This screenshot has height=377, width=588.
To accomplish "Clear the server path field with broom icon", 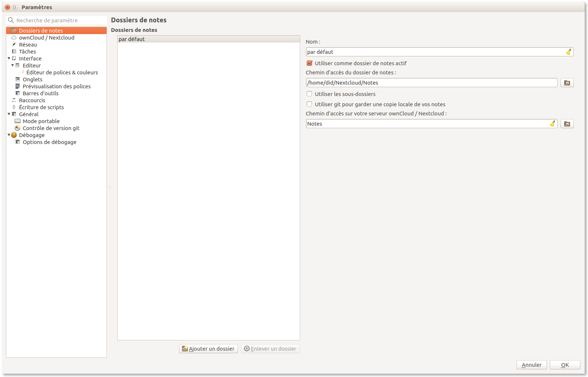I will tap(552, 124).
